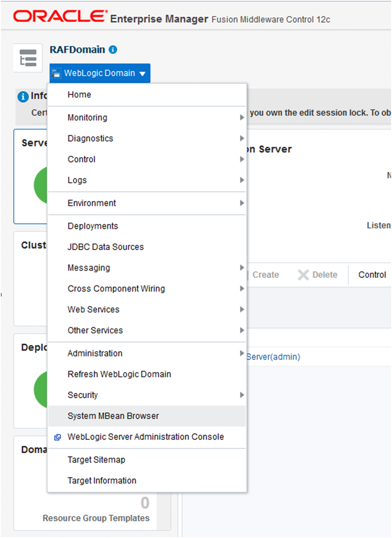Select Home in the menu

click(147, 95)
